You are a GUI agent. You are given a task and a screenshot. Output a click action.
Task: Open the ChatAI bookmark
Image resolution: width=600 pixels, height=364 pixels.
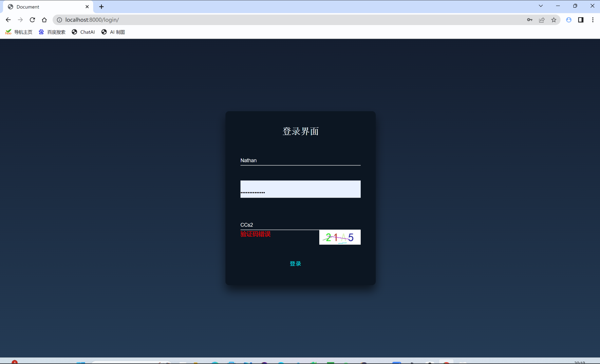(83, 32)
